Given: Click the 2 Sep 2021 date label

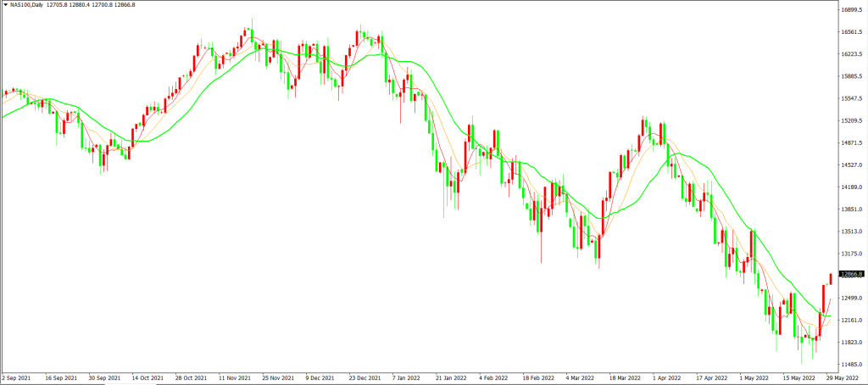Looking at the screenshot, I should tap(18, 377).
